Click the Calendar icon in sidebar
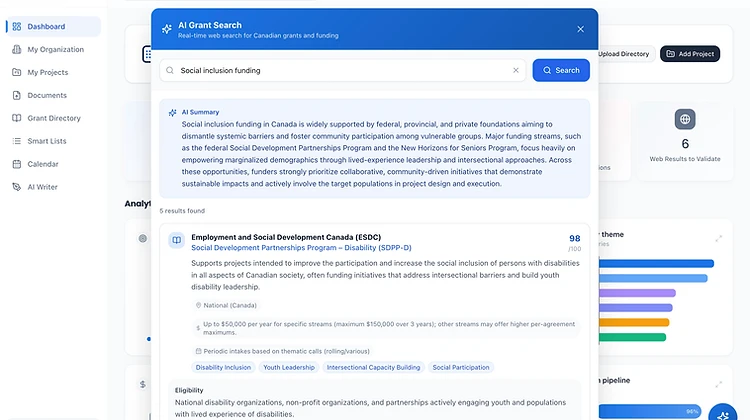750x420 pixels. point(17,164)
